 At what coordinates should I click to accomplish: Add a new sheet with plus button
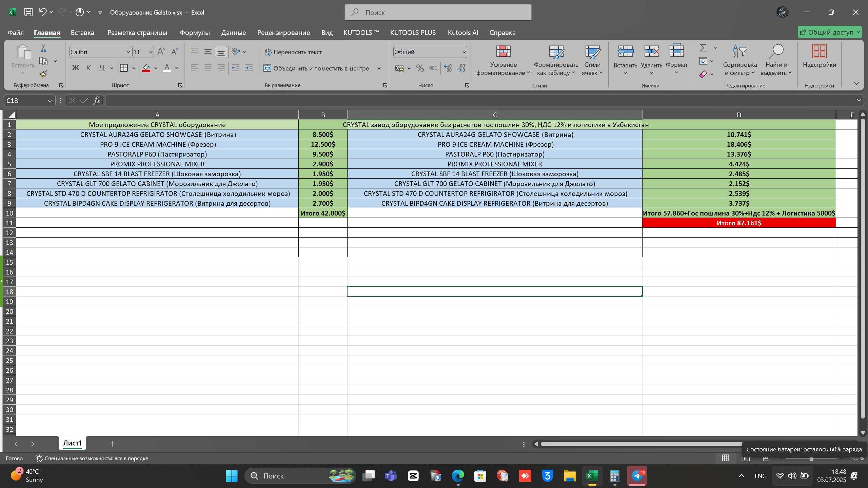pos(112,444)
